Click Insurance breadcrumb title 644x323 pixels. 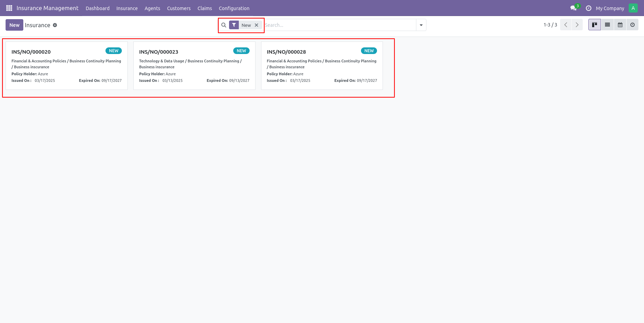point(38,25)
